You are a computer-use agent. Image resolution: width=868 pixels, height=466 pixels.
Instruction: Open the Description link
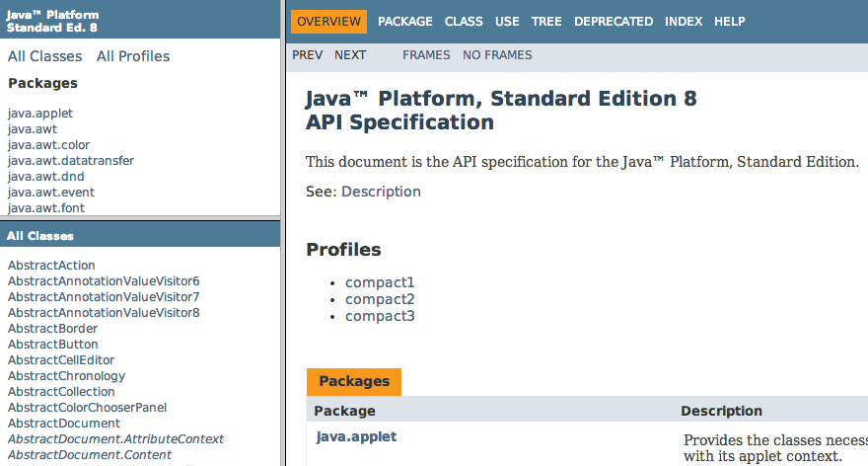[x=381, y=192]
